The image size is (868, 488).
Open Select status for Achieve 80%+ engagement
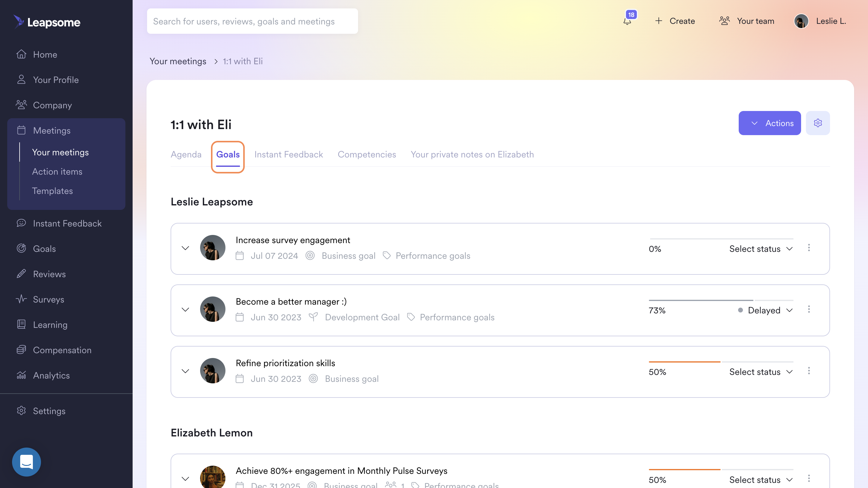761,480
